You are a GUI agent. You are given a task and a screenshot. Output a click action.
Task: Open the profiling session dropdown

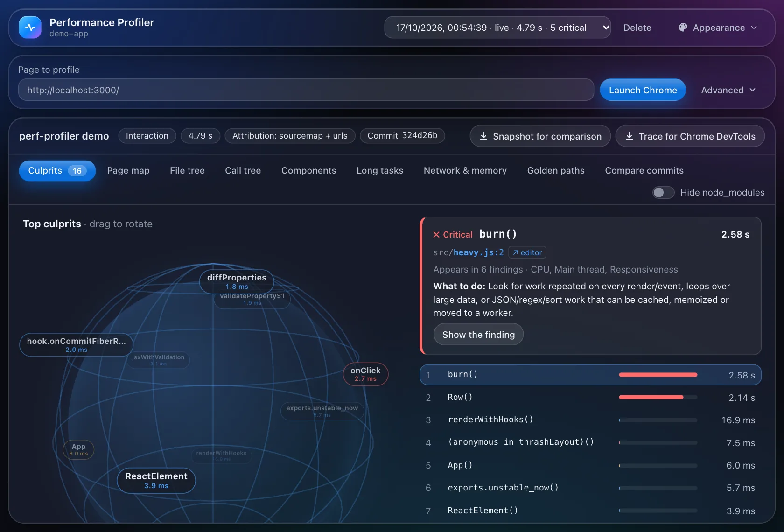pos(497,28)
